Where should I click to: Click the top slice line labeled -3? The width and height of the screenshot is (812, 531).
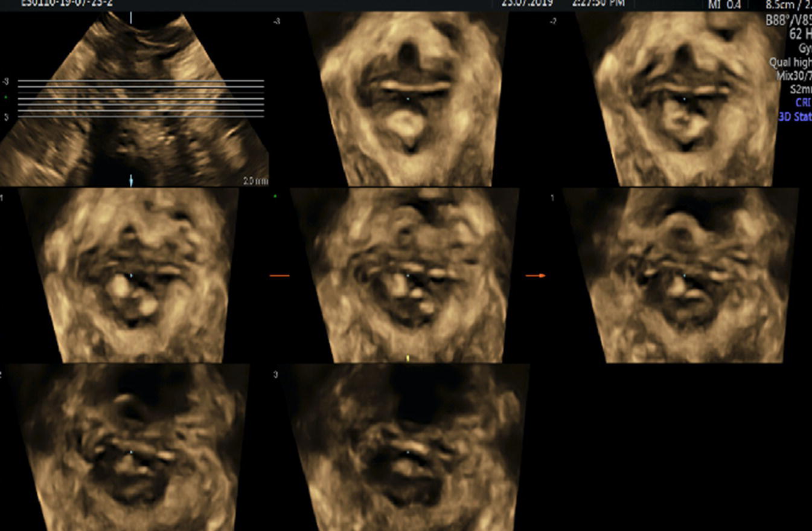(141, 80)
